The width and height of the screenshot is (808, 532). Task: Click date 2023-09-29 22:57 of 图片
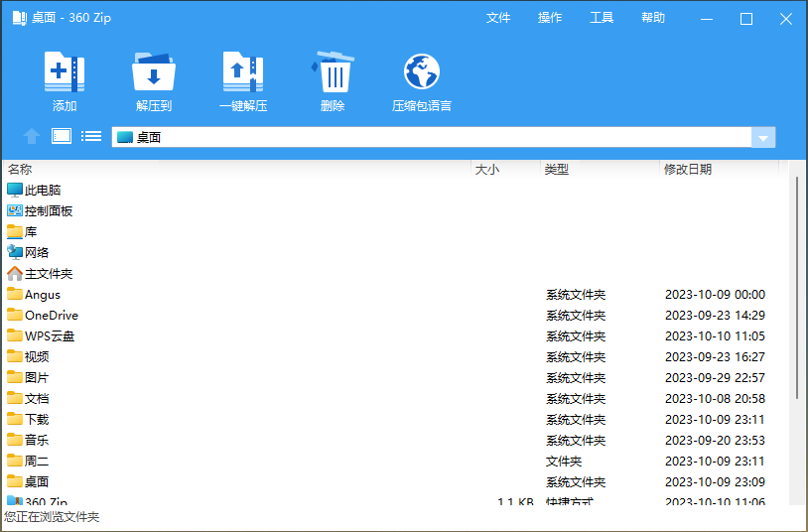pos(715,377)
